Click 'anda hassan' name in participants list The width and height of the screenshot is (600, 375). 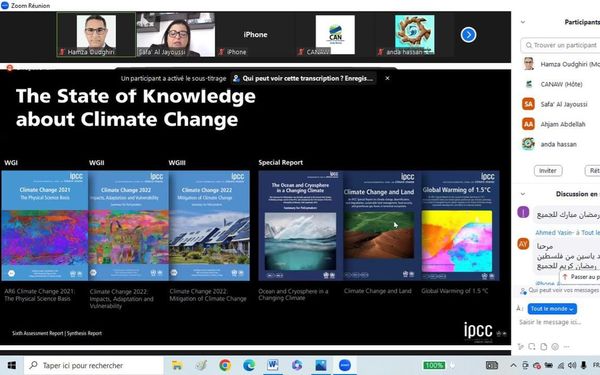click(558, 144)
